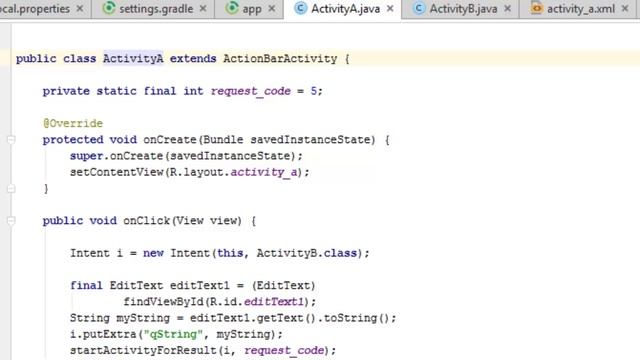The height and width of the screenshot is (360, 640).
Task: Click the setContentView method call
Action: (116, 172)
